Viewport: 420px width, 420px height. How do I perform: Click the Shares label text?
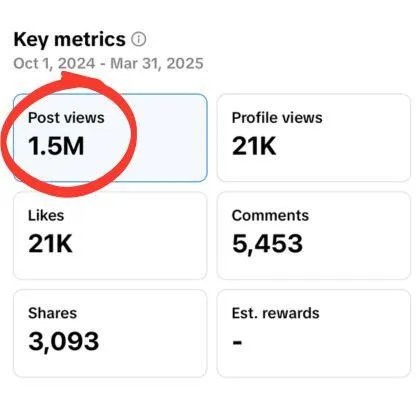[x=52, y=313]
